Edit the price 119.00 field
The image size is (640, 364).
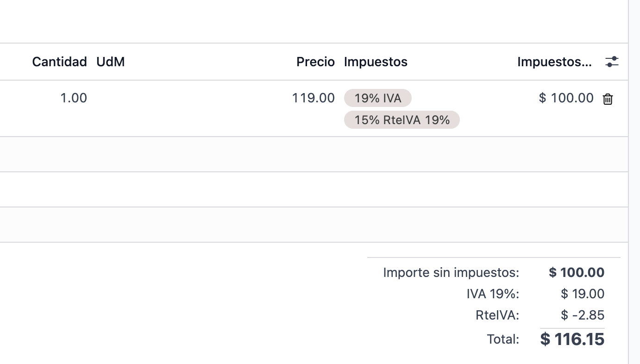pyautogui.click(x=313, y=98)
